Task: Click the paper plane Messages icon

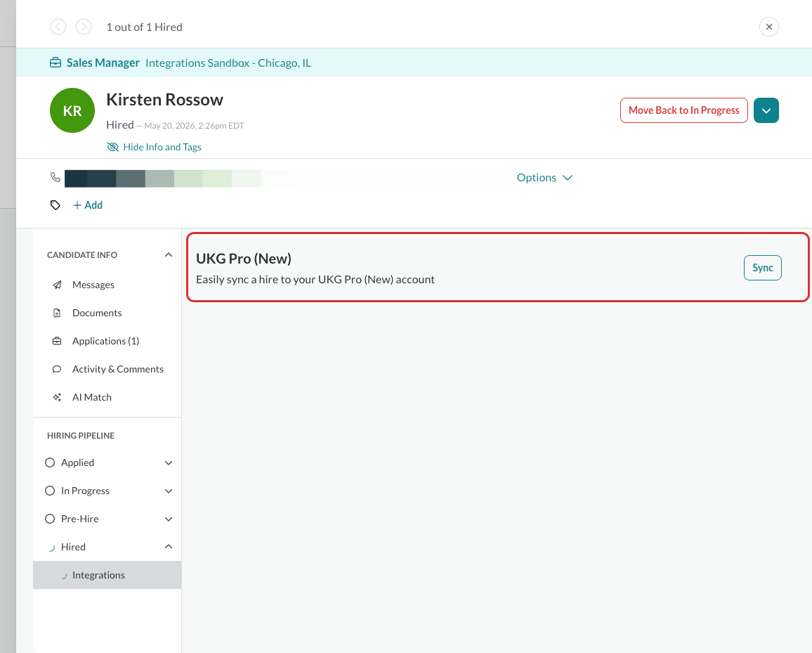Action: tap(57, 285)
